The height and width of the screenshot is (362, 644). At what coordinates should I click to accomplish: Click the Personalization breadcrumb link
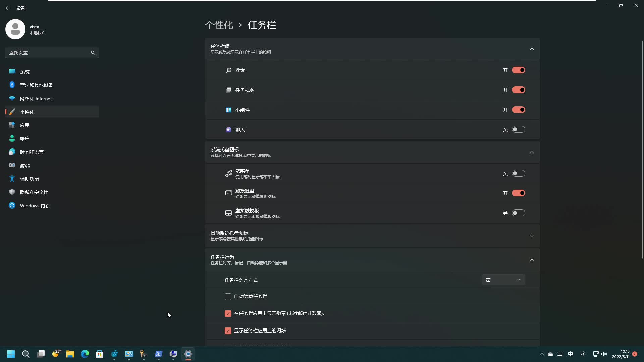219,25
